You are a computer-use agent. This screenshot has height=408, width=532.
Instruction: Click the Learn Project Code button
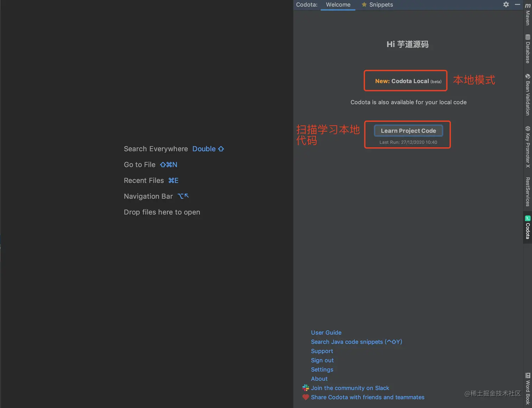pos(408,131)
